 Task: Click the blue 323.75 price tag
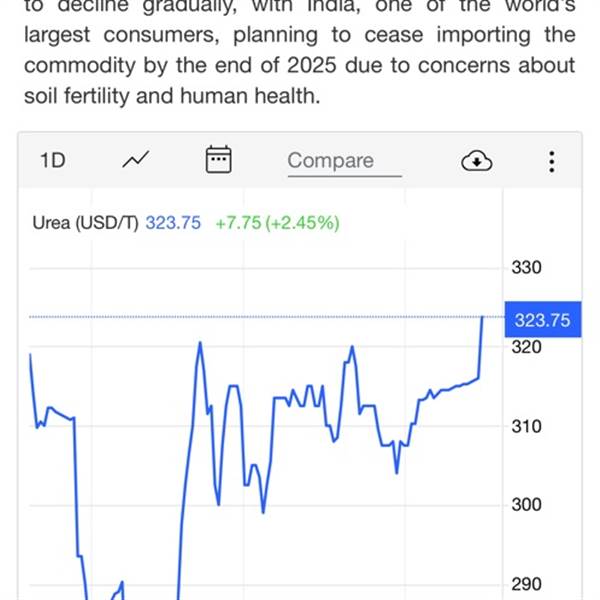pyautogui.click(x=542, y=320)
